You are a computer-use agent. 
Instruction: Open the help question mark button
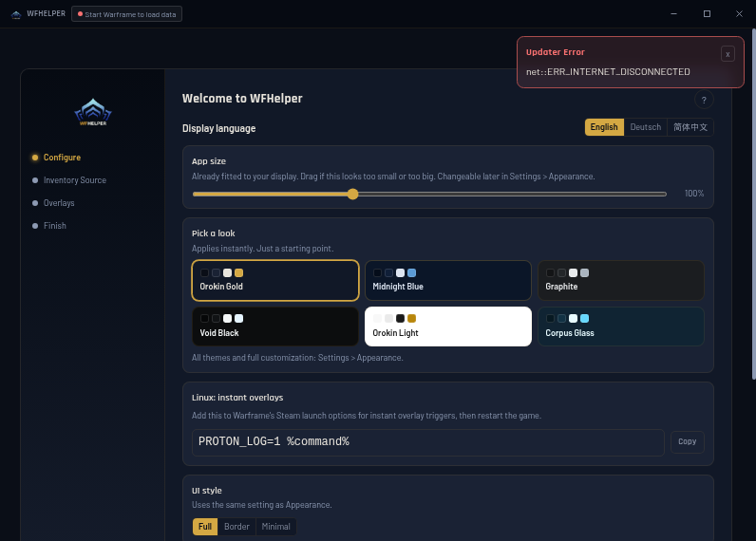pyautogui.click(x=704, y=100)
